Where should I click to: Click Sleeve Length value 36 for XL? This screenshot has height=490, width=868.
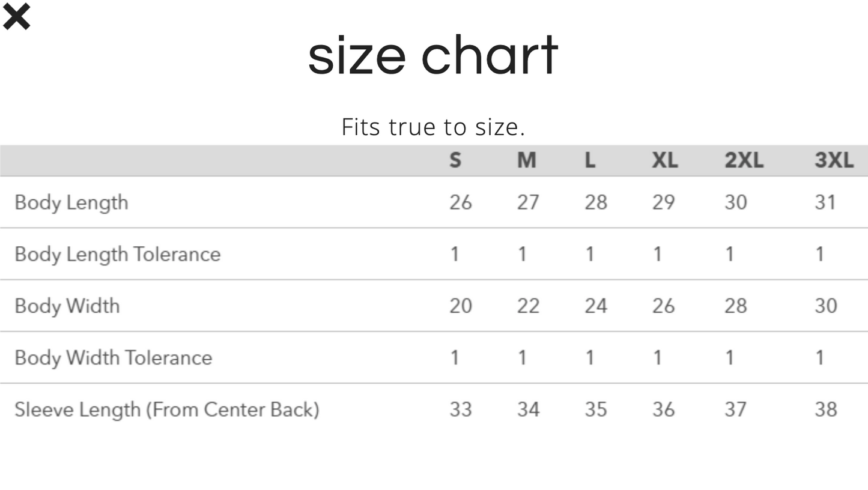coord(663,409)
